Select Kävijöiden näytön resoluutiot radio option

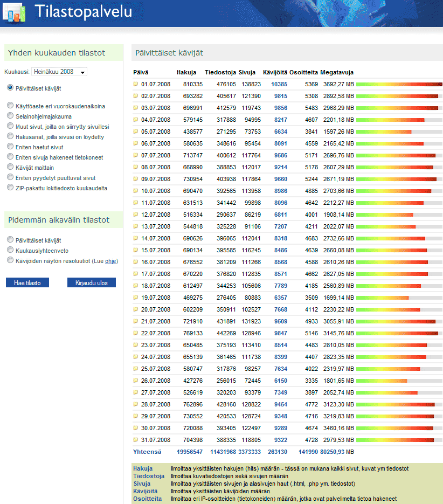[x=10, y=260]
